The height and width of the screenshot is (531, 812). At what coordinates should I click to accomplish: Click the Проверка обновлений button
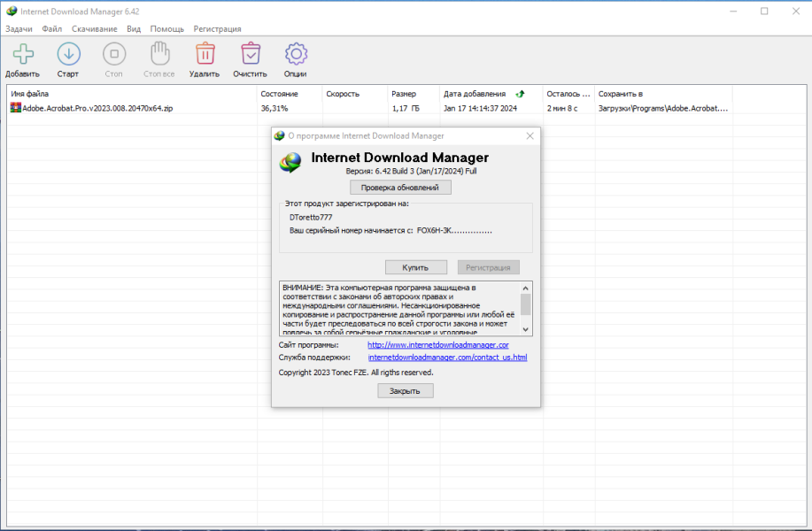400,188
